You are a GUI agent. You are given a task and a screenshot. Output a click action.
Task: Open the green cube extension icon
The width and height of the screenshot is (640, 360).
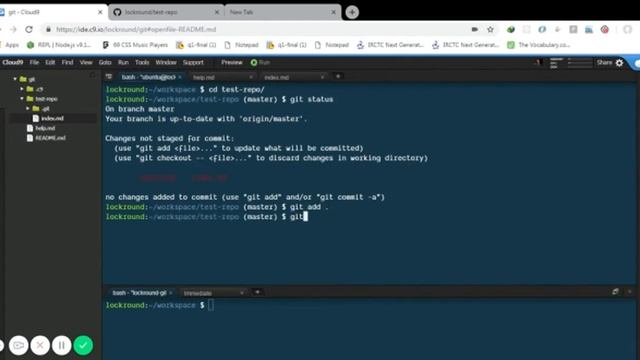pos(511,29)
